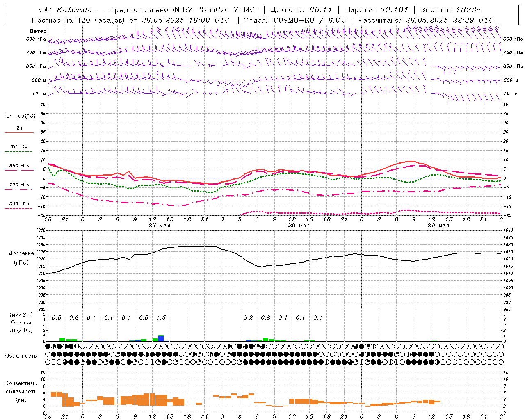Select the Осадки precipitation label
525x420 pixels.
[21, 322]
